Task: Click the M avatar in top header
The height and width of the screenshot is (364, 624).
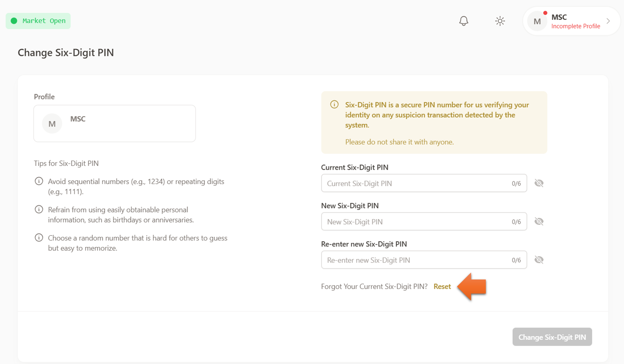Action: [x=537, y=21]
